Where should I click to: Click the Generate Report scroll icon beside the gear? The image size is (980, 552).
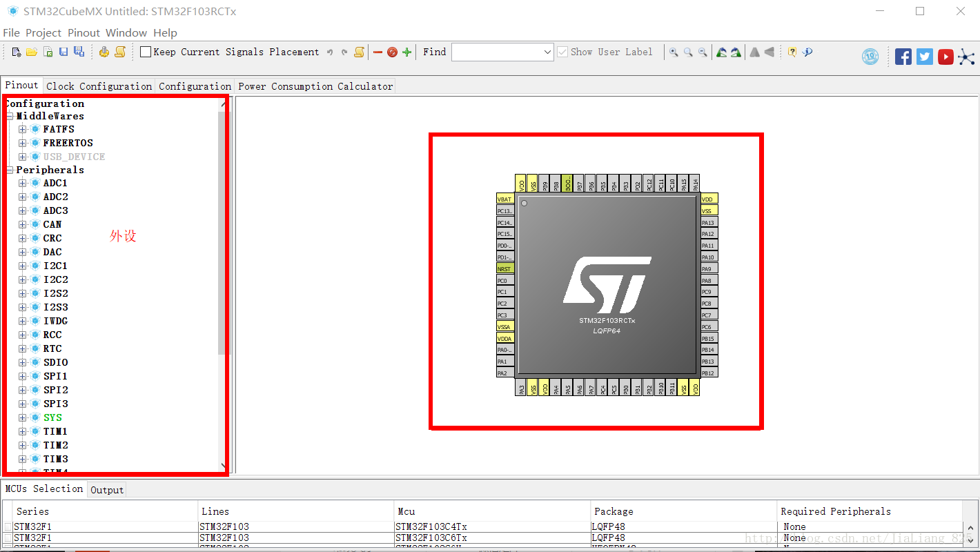point(120,52)
